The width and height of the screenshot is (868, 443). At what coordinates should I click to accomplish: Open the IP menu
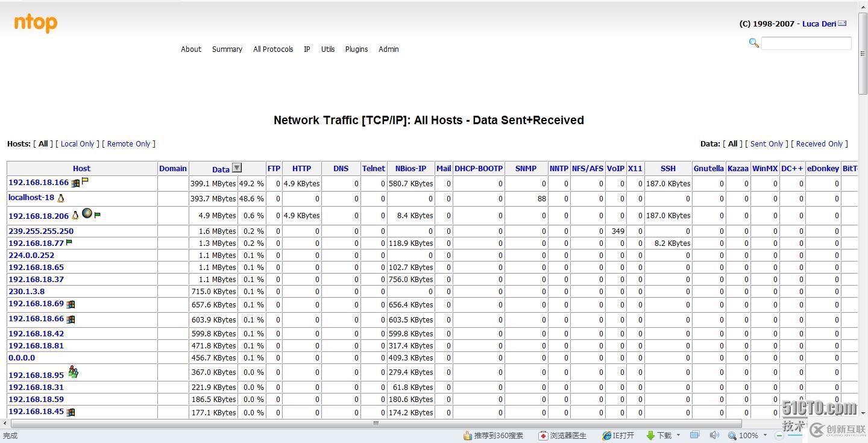click(x=307, y=49)
